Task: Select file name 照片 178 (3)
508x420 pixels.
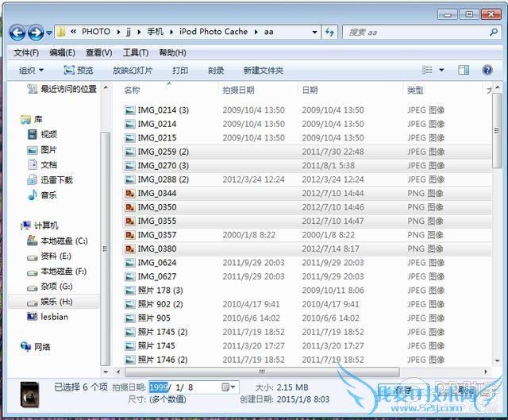Action: coord(160,291)
